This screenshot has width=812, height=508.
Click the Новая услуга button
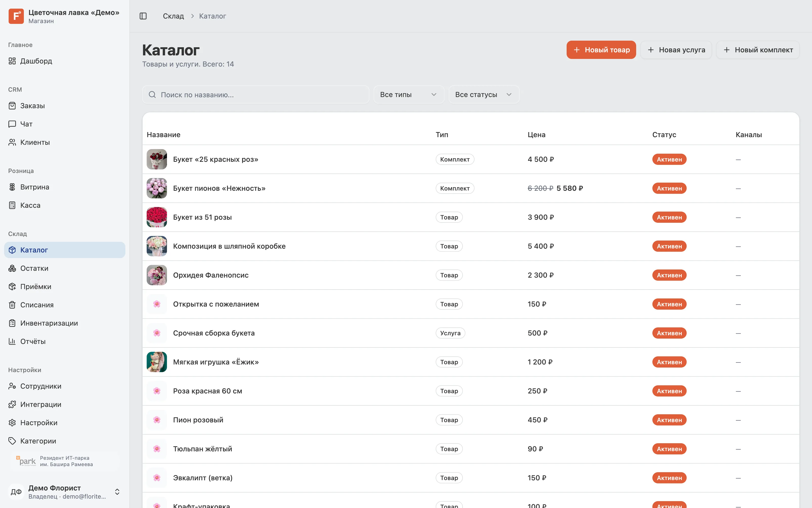676,50
